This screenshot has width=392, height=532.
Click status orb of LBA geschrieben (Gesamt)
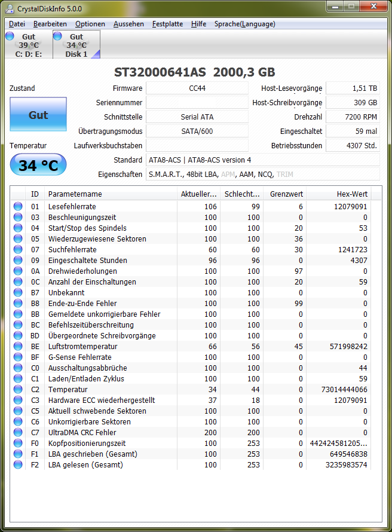(18, 454)
